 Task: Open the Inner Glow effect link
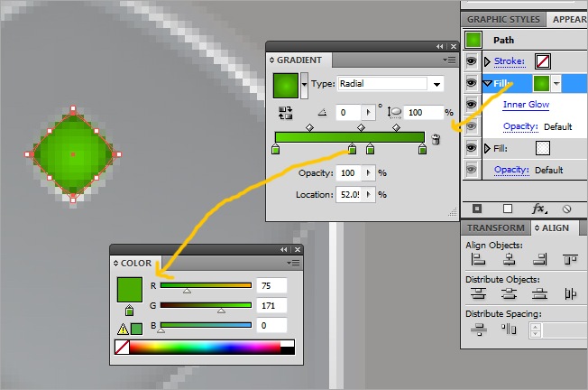526,105
